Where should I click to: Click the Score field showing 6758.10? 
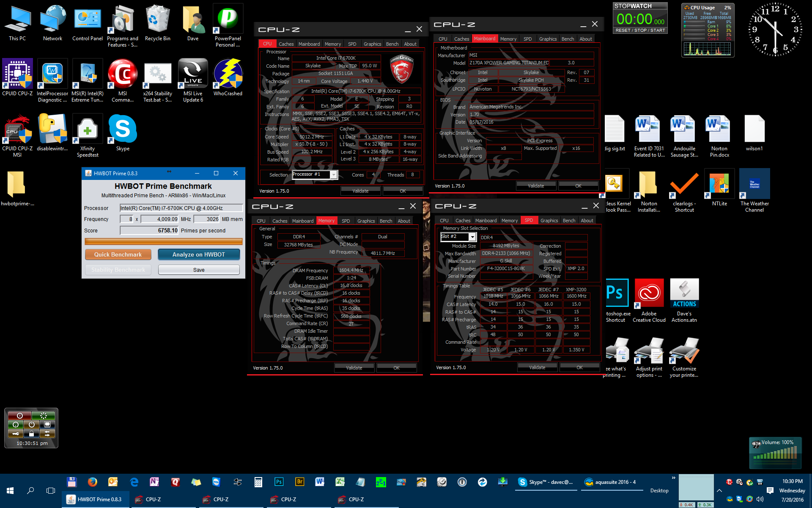(x=149, y=230)
